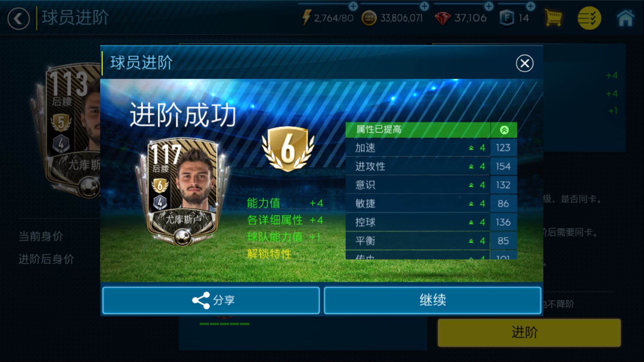Viewport: 644px width, 362px height.
Task: Click the red gem currency icon
Action: [442, 18]
